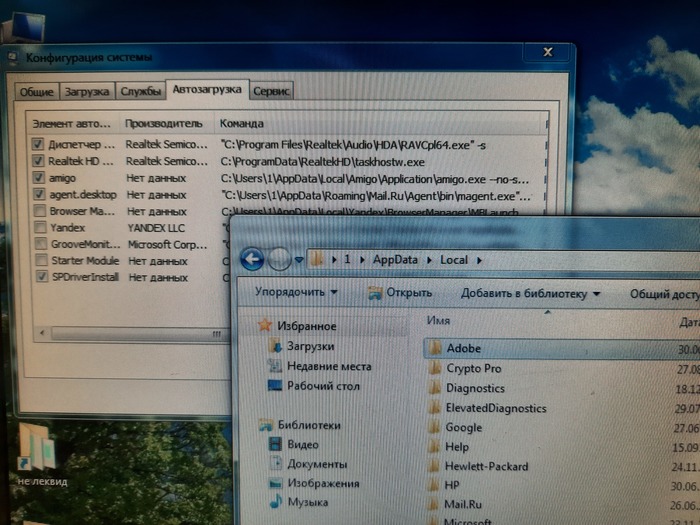Image resolution: width=700 pixels, height=525 pixels.
Task: Open the Видео library
Action: click(303, 445)
